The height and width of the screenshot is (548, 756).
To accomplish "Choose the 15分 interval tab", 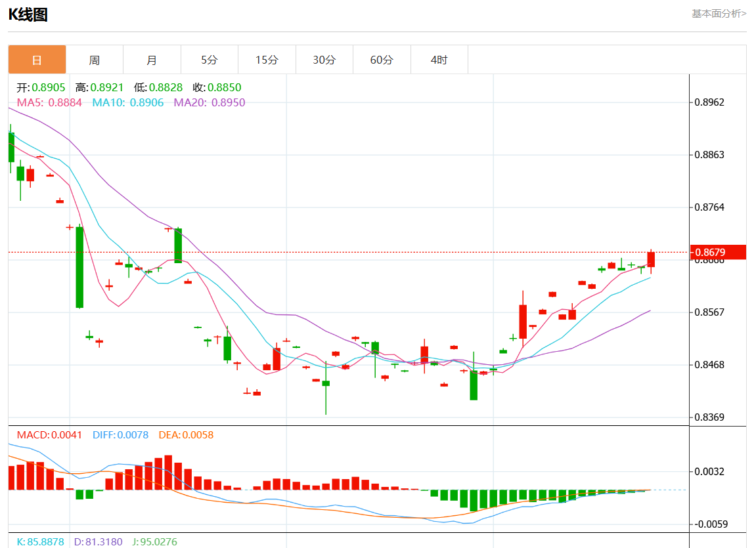I will click(267, 60).
